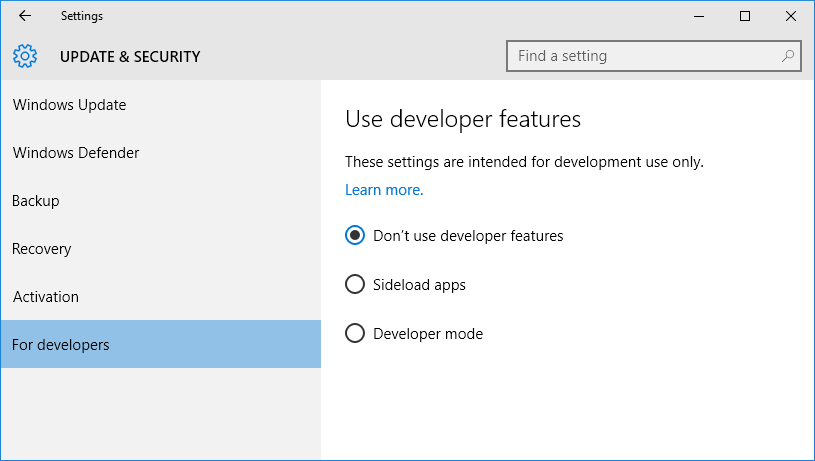Minimize the Settings window

(699, 16)
